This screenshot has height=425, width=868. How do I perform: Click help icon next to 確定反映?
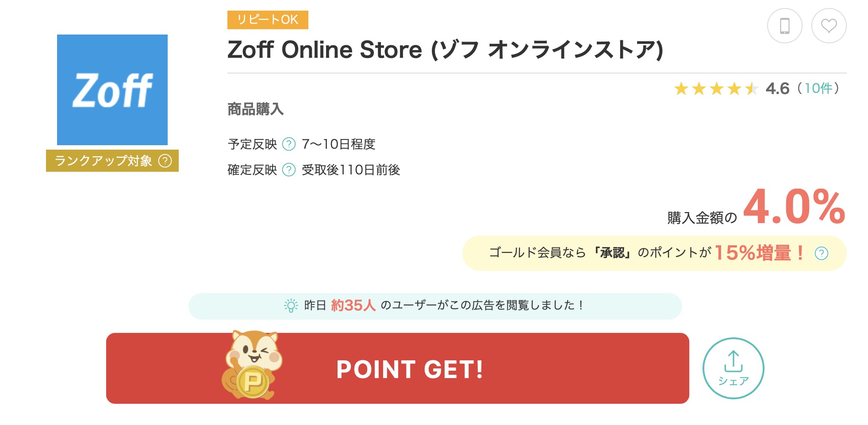289,170
